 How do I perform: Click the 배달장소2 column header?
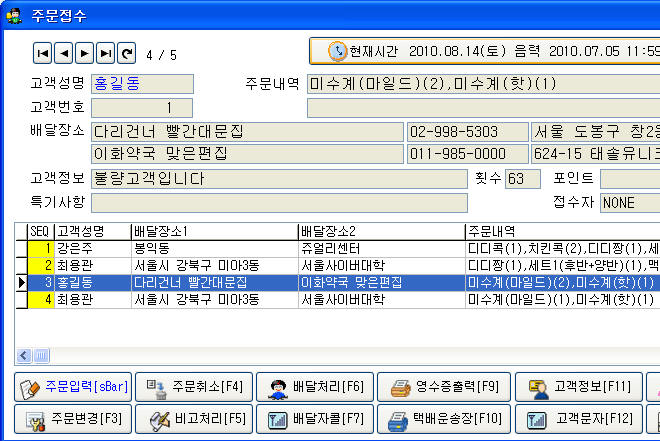tap(382, 231)
